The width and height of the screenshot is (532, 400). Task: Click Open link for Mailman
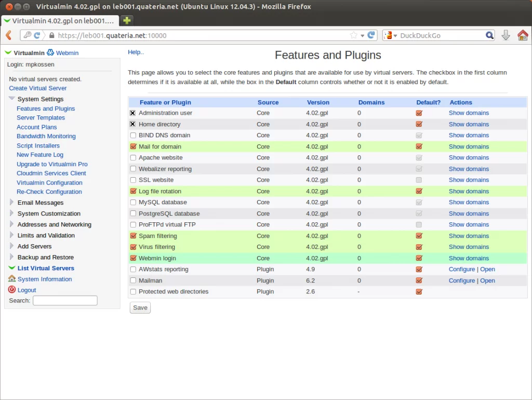tap(487, 280)
